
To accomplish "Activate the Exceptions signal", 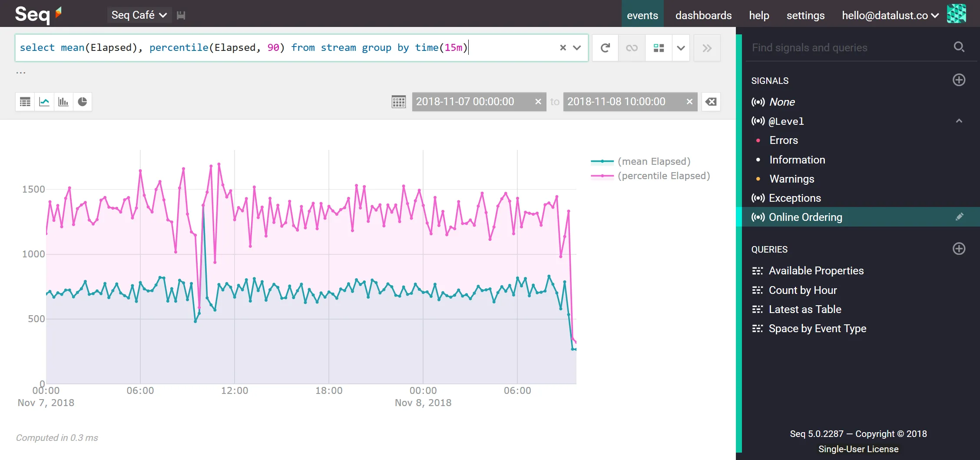I will [795, 198].
